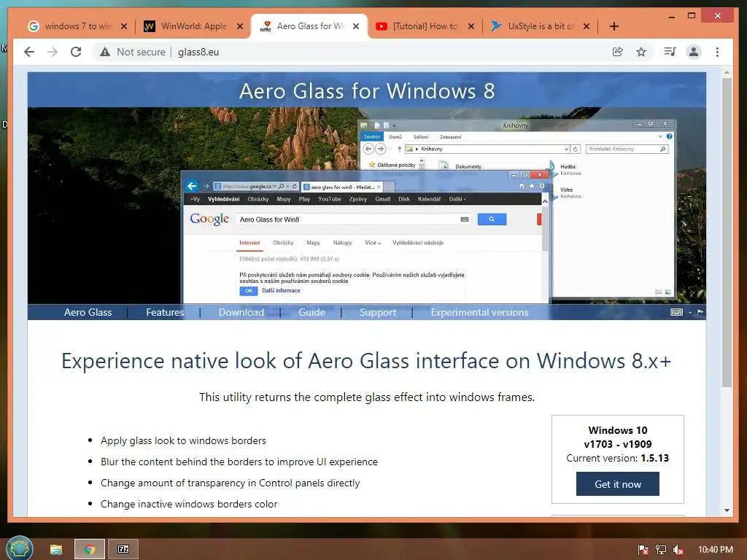Go forward with the browser arrow
Screen dimensions: 747x560
(x=53, y=52)
